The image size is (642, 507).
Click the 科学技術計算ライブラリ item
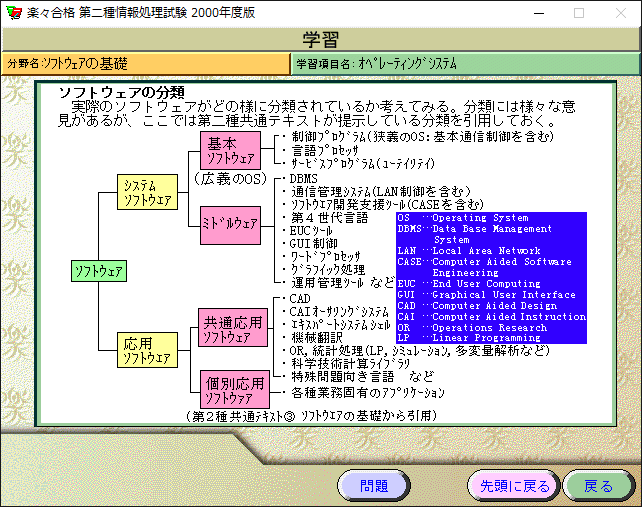[x=350, y=364]
